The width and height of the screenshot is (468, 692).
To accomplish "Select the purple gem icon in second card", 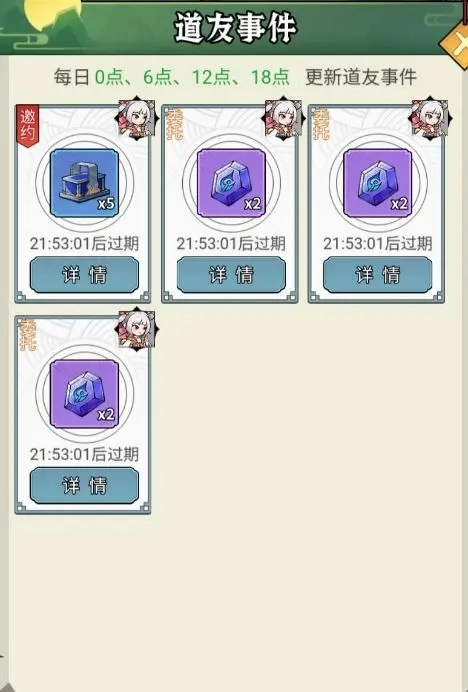I will coord(231,183).
